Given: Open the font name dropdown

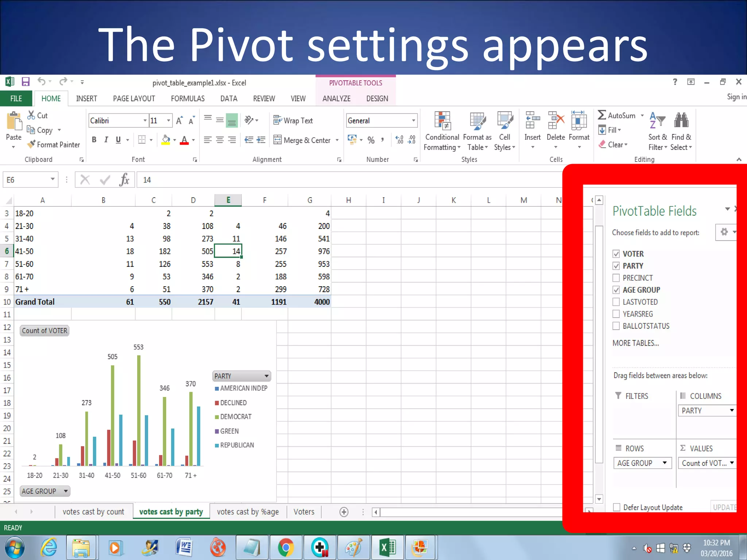Looking at the screenshot, I should [x=145, y=121].
